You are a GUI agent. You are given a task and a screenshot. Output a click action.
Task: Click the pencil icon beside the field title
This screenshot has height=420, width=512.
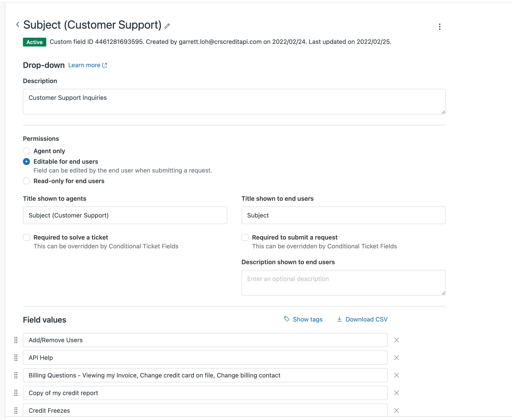tap(167, 26)
